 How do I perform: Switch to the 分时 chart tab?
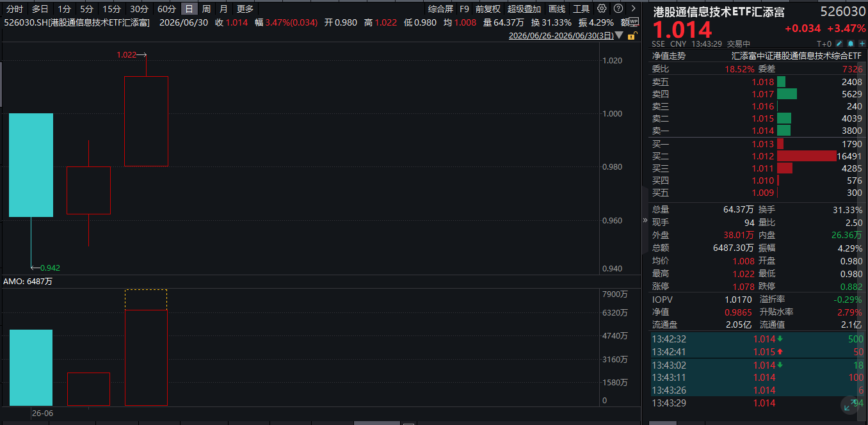pyautogui.click(x=15, y=9)
